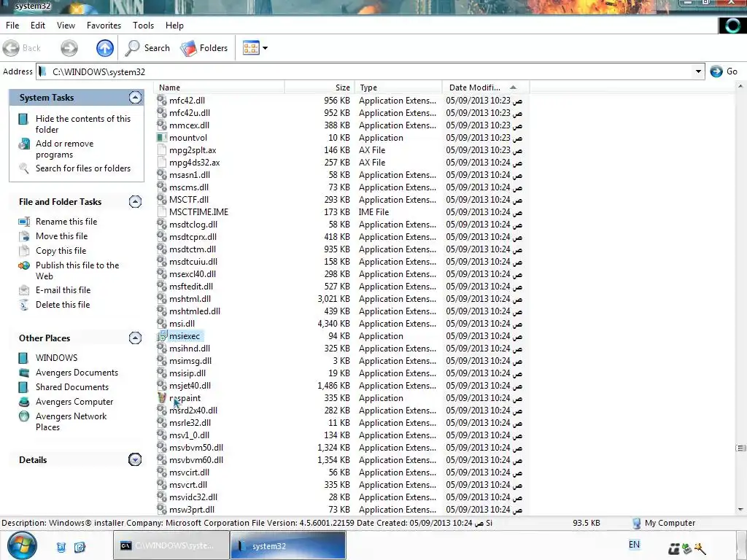
Task: Click the first quick launch icon
Action: pos(61,547)
